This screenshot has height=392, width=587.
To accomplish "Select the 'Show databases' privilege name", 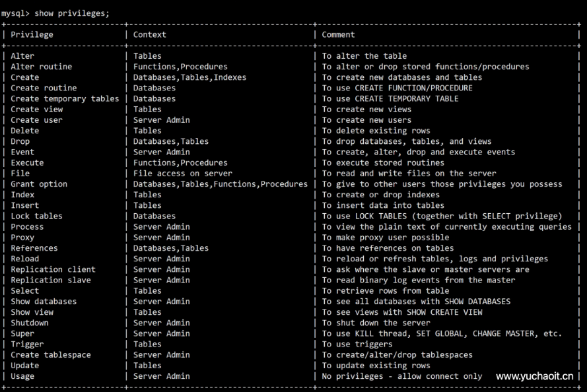I will 44,302.
